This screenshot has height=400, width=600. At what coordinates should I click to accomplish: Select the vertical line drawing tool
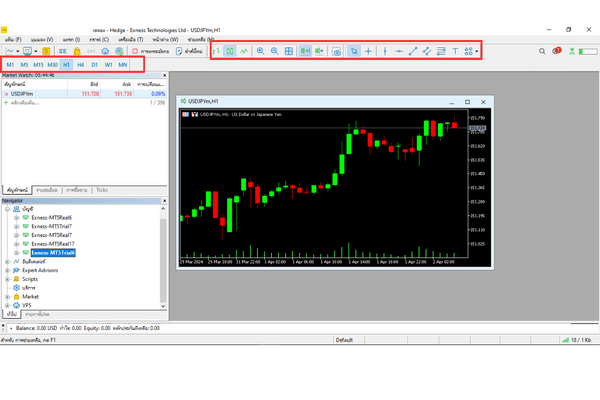pyautogui.click(x=386, y=50)
